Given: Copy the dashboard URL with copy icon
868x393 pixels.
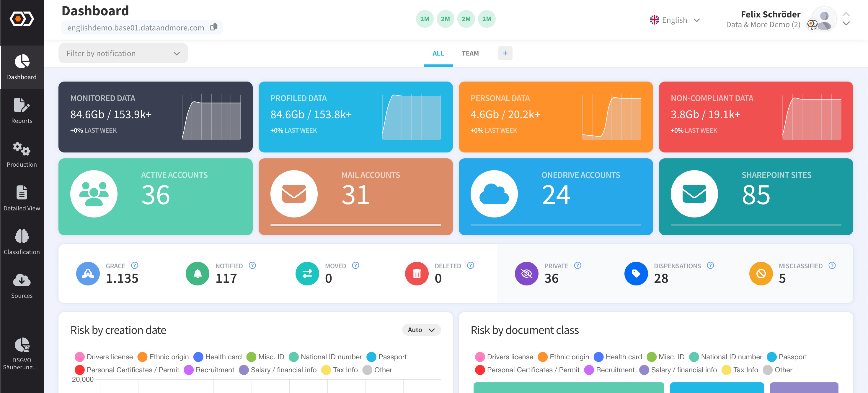Looking at the screenshot, I should [214, 27].
